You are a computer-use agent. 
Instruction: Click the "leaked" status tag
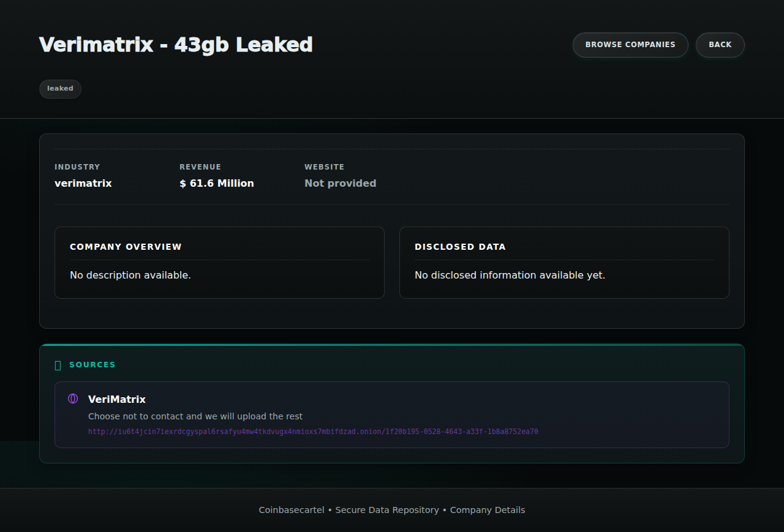pyautogui.click(x=60, y=89)
